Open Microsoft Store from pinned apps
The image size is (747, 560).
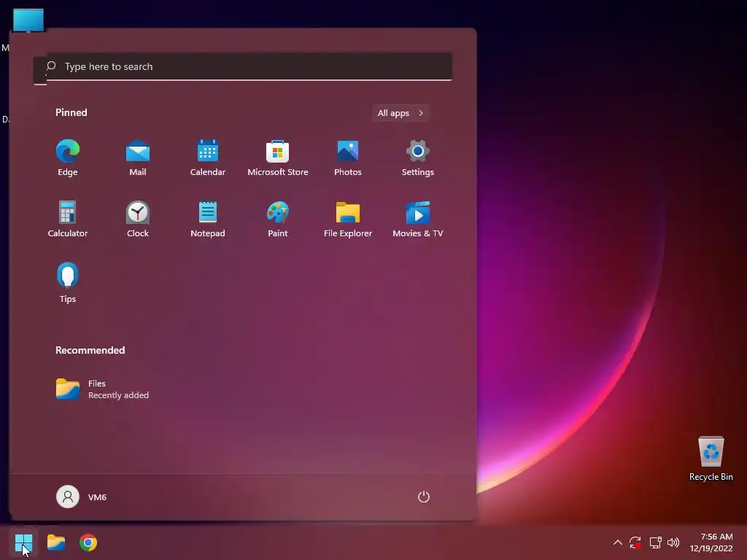(x=278, y=158)
